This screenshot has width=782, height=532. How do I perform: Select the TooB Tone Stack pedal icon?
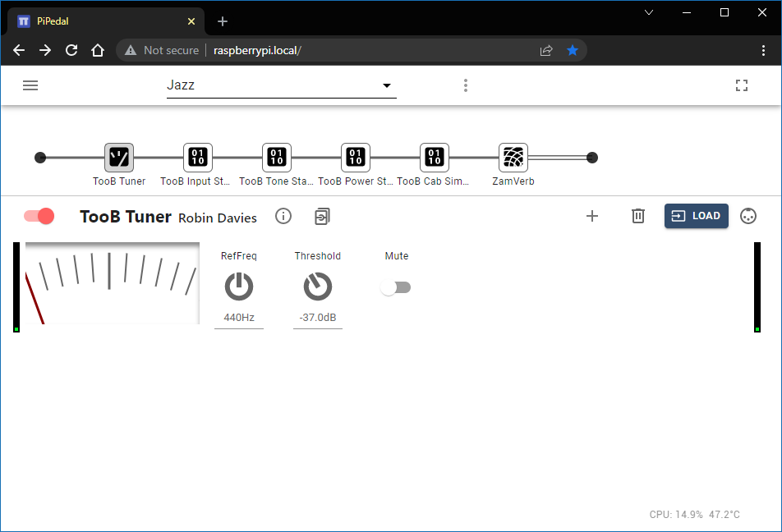click(x=277, y=158)
